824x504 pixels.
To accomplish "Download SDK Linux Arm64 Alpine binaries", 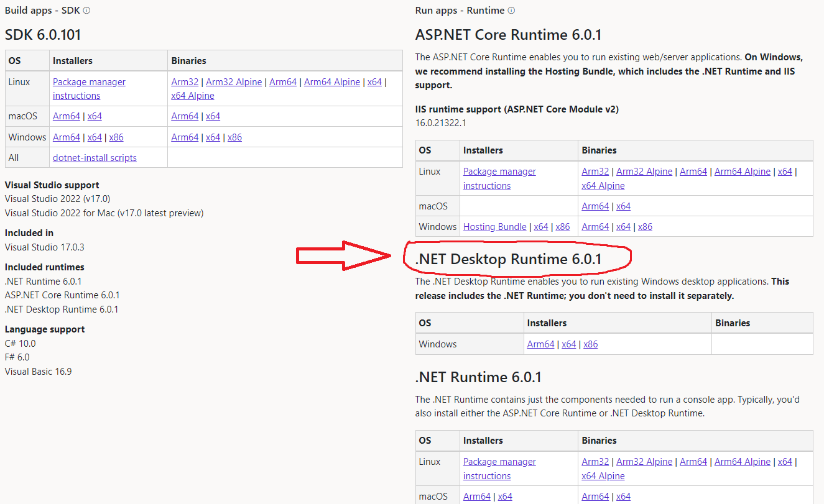I will coord(332,82).
